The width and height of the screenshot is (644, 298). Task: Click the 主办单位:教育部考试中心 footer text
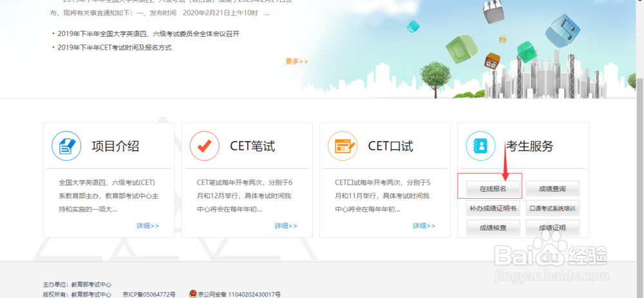[77, 284]
